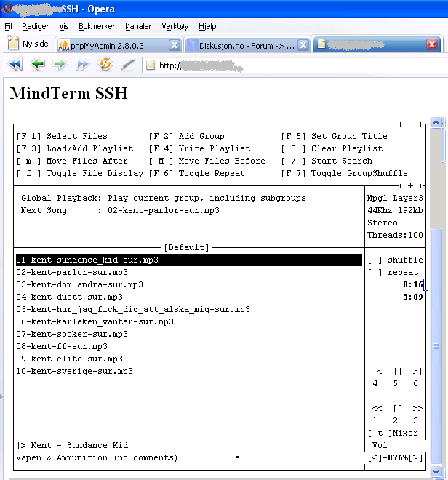Click [ / ] Start Search
This screenshot has height=480, width=448.
(327, 161)
